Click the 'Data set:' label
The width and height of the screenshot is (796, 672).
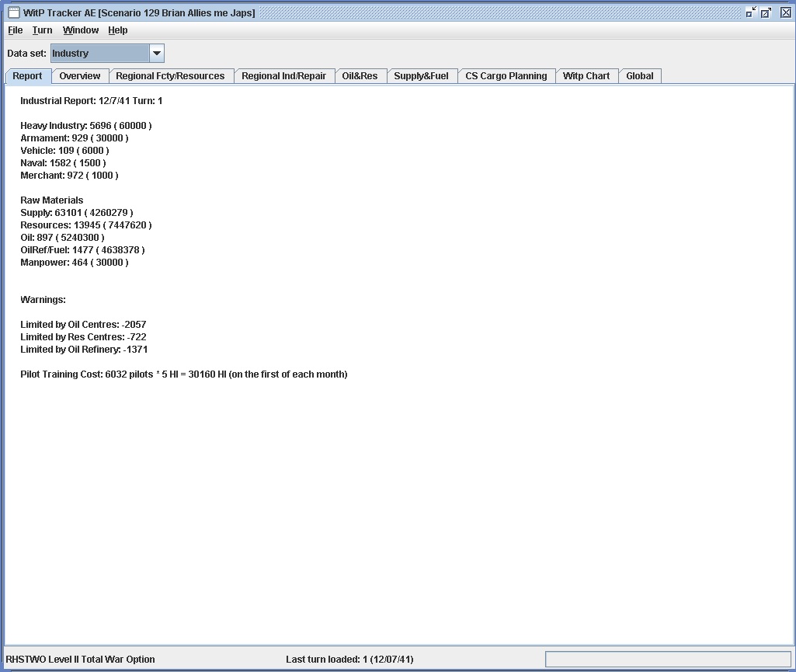(x=27, y=54)
